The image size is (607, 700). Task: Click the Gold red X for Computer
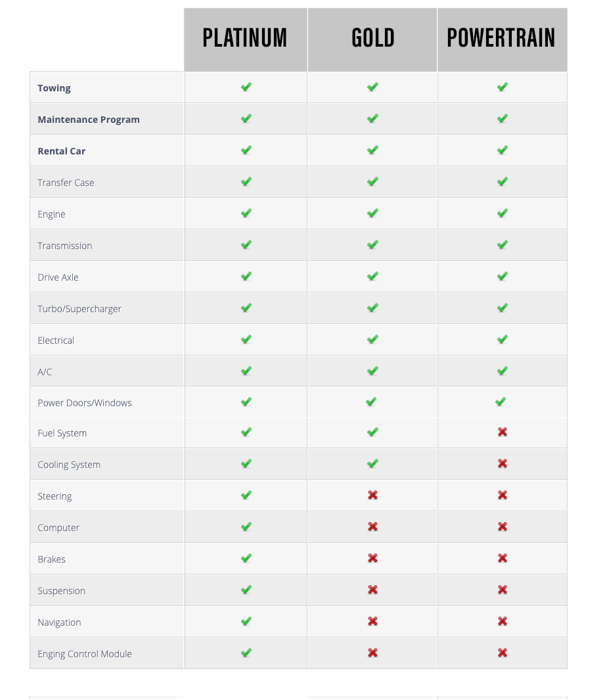pos(372,526)
